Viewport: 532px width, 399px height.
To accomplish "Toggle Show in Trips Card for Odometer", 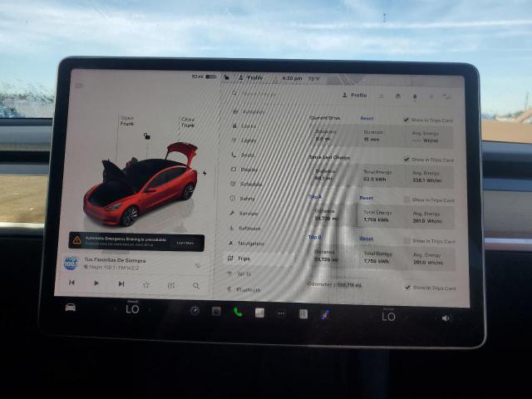I will pos(407,288).
